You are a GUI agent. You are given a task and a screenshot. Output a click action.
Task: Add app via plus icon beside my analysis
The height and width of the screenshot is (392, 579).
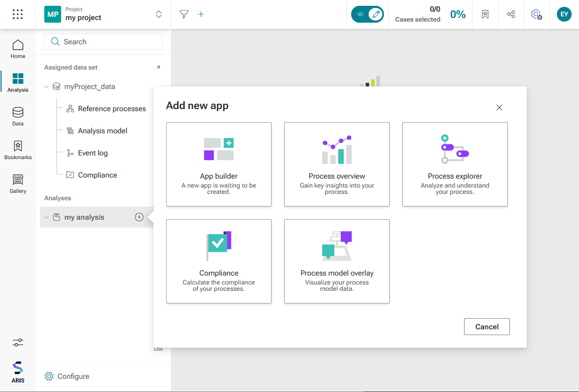tap(139, 217)
